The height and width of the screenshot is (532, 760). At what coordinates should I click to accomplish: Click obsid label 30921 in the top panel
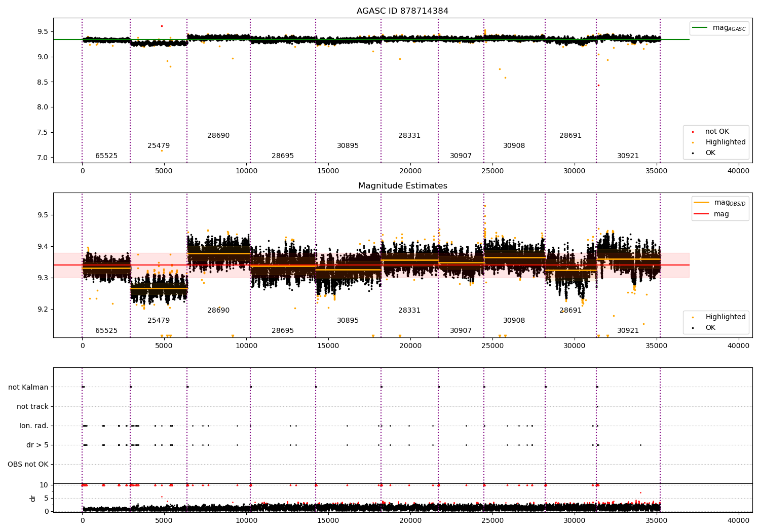point(628,156)
